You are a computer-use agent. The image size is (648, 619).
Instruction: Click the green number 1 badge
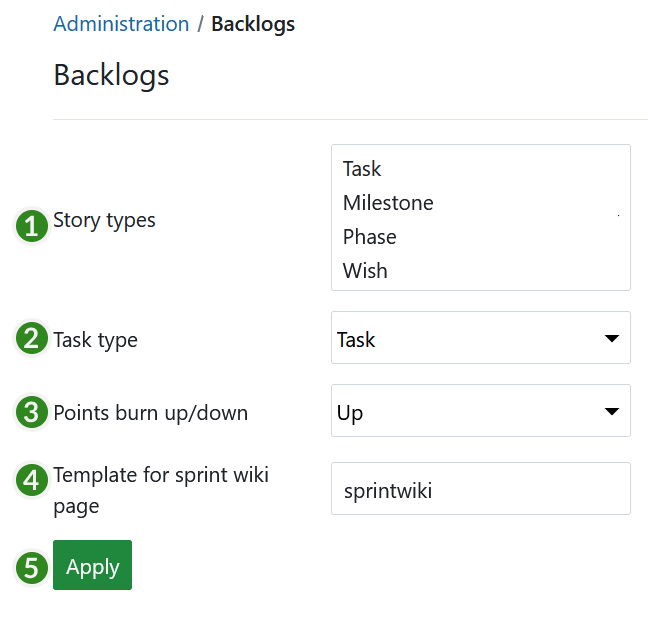pyautogui.click(x=33, y=226)
